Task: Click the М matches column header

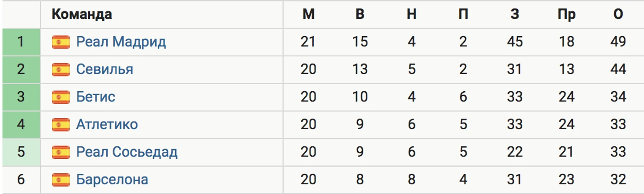Action: tap(308, 15)
